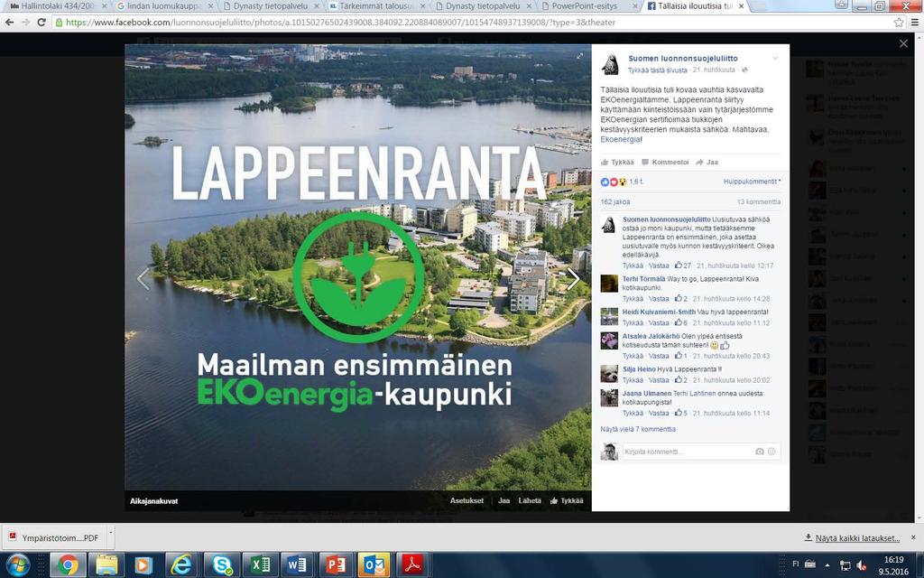
Task: Open Jaana Ulmanen commenter profile
Action: [647, 394]
